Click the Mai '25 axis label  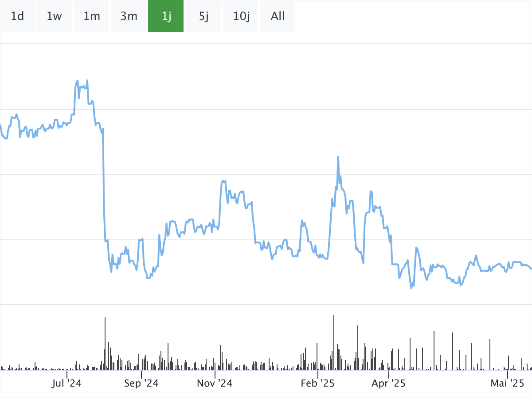coord(508,383)
